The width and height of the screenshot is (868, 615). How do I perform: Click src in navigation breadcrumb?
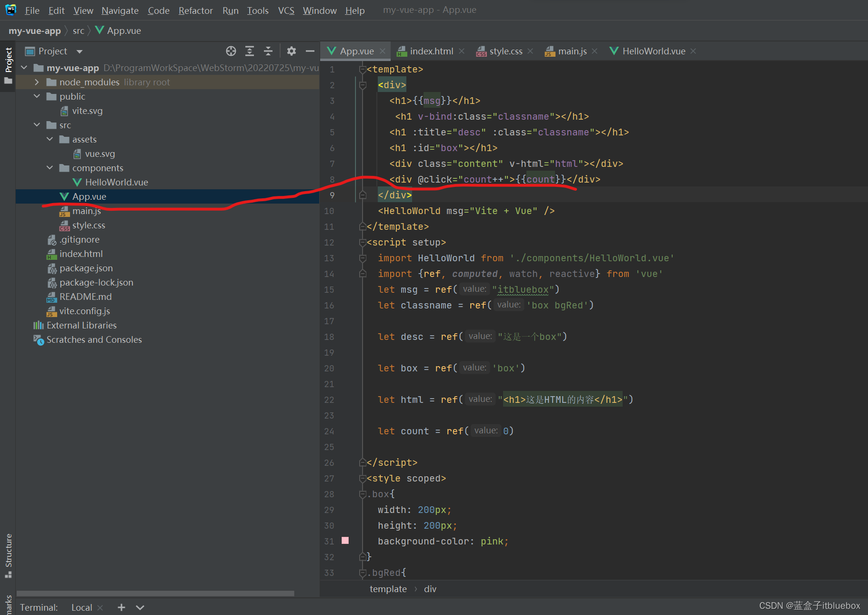coord(79,31)
